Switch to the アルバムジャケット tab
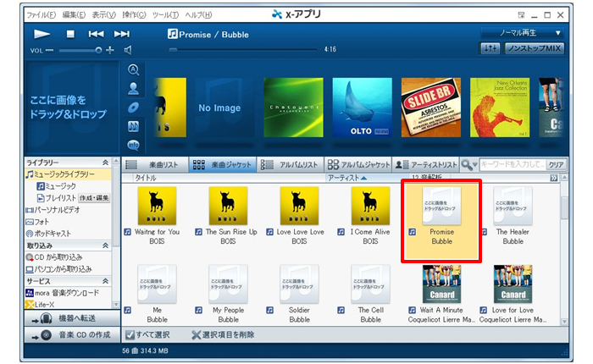Viewport: 593px width, 364px height. [x=359, y=164]
